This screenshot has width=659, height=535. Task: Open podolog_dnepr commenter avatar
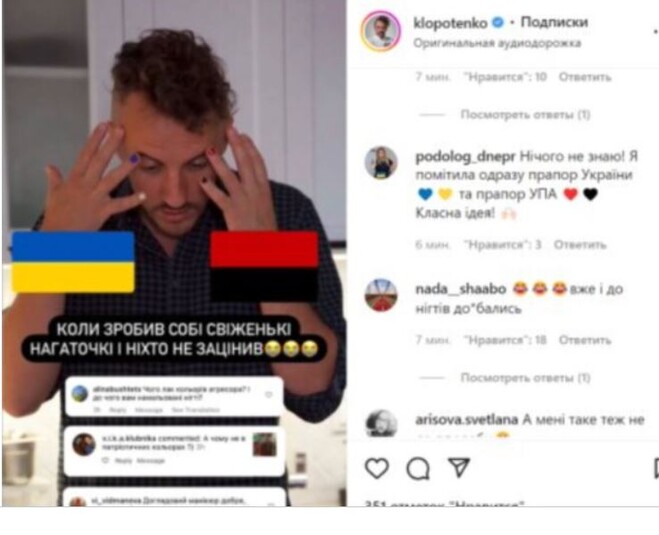(x=381, y=163)
